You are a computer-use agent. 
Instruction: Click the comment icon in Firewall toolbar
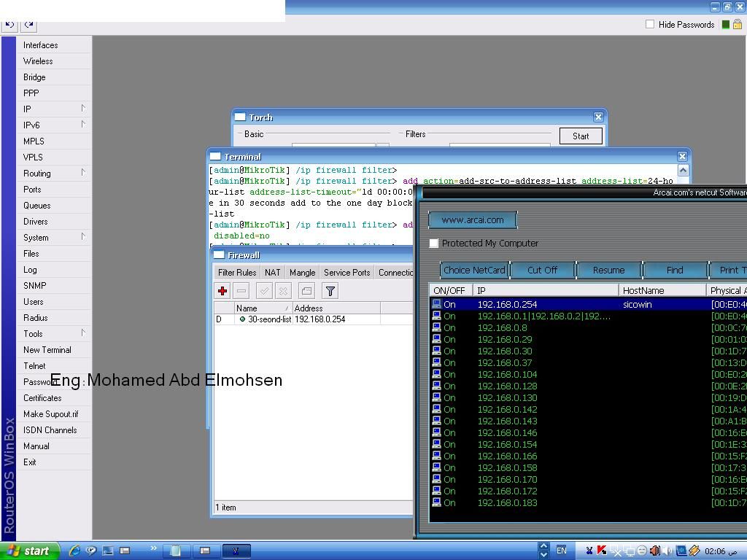click(306, 290)
